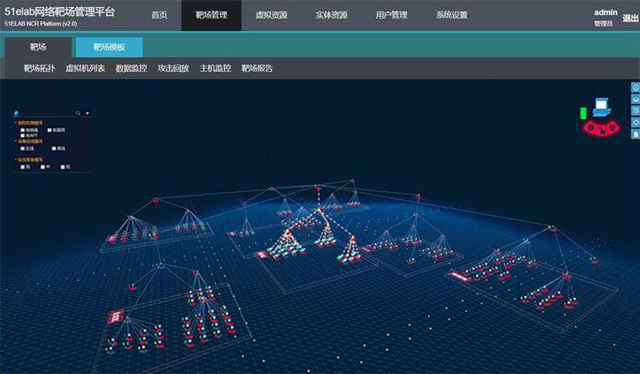This screenshot has width=640, height=374.
Task: Select the large red node in bottom-left cluster
Action: coord(116,316)
